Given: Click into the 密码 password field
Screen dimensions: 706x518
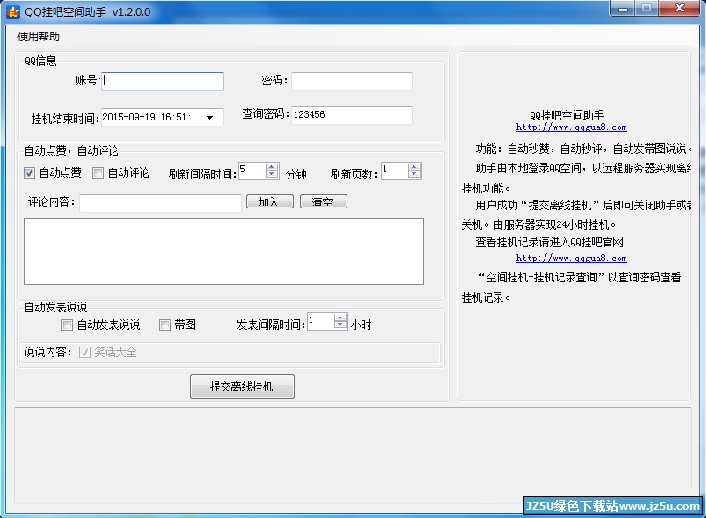Looking at the screenshot, I should [x=352, y=81].
